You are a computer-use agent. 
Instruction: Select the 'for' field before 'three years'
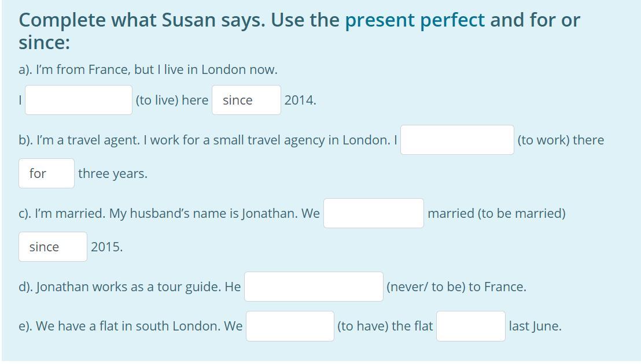47,173
